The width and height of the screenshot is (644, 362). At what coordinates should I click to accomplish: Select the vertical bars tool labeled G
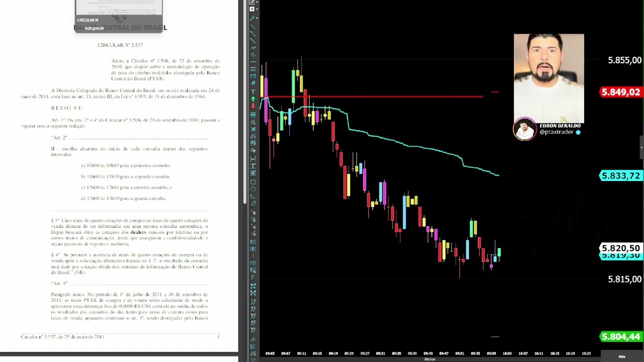(253, 270)
